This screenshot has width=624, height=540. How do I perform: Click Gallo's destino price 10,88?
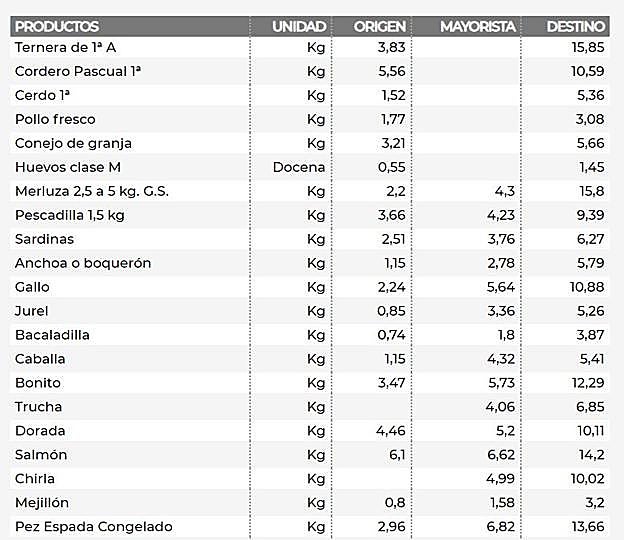[x=587, y=287]
